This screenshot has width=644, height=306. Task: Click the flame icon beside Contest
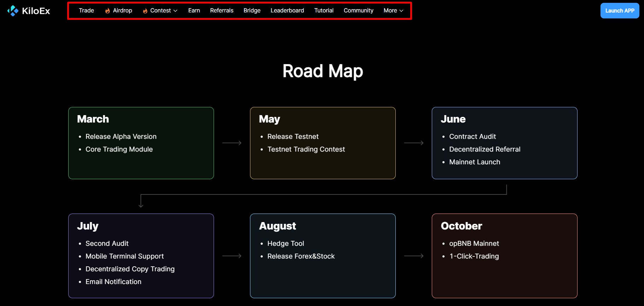tap(145, 11)
